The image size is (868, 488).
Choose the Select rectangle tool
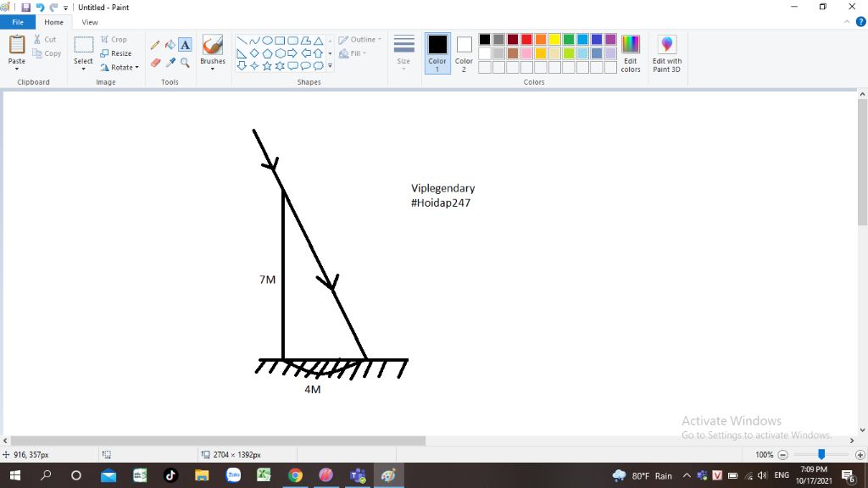coord(84,45)
